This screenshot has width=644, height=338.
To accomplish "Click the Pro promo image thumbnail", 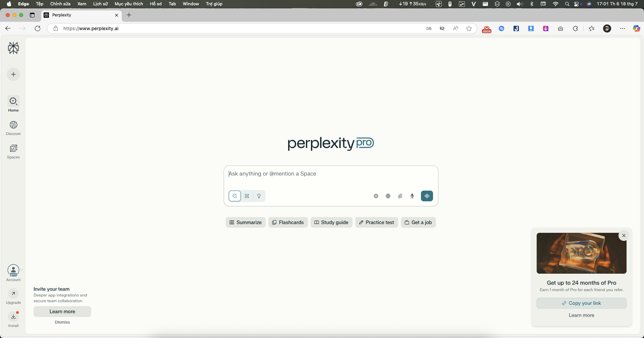I will pyautogui.click(x=581, y=253).
